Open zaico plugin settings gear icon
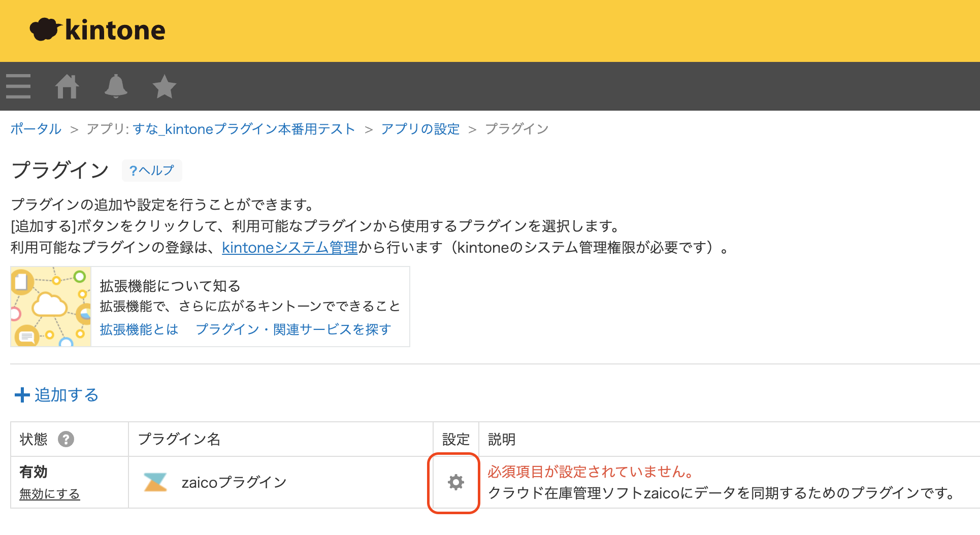 (456, 482)
